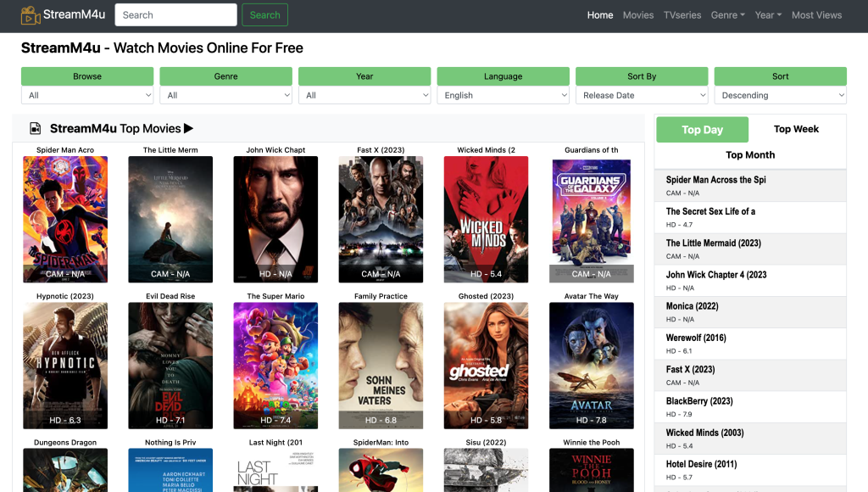Open the Sort dropdown showing Descending
This screenshot has width=868, height=492.
tap(780, 95)
